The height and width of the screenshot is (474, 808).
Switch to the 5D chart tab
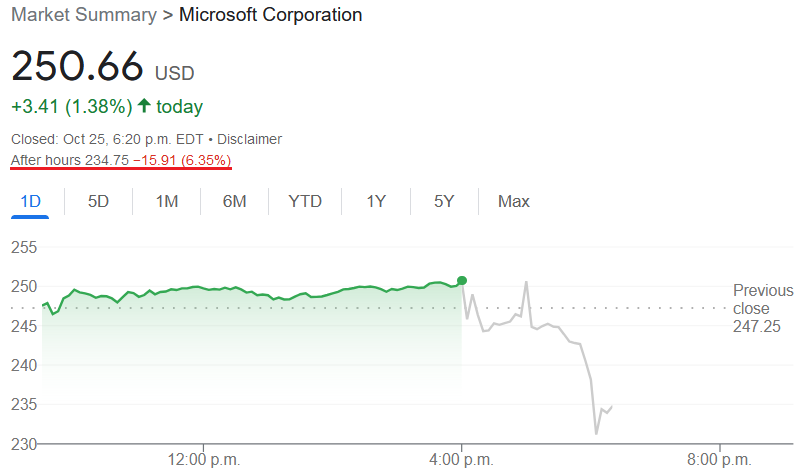tap(98, 201)
